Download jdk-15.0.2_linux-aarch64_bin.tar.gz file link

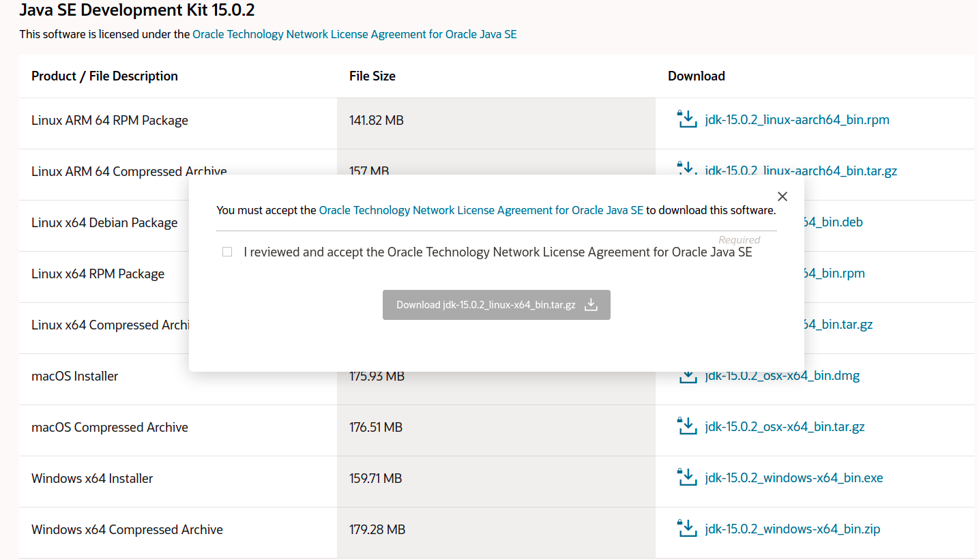point(801,171)
